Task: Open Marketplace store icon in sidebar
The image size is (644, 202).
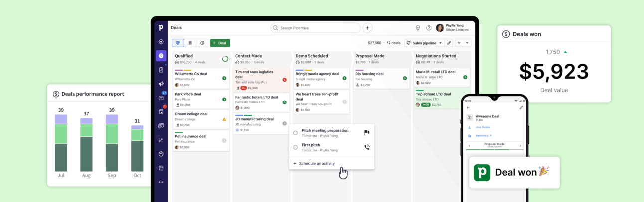Action: [161, 168]
